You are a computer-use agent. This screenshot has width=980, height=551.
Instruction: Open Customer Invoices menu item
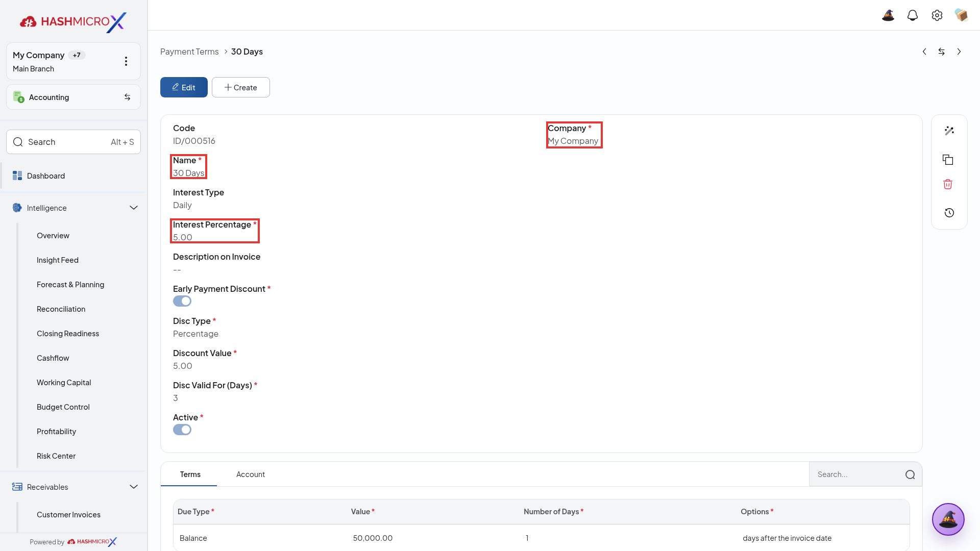68,515
